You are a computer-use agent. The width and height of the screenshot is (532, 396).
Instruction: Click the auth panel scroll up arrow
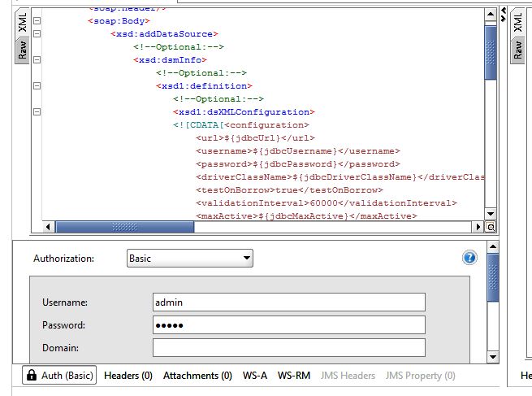[x=493, y=246]
